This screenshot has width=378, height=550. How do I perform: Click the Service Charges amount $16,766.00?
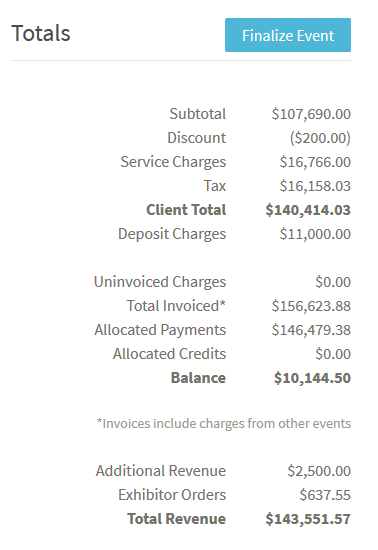(315, 162)
